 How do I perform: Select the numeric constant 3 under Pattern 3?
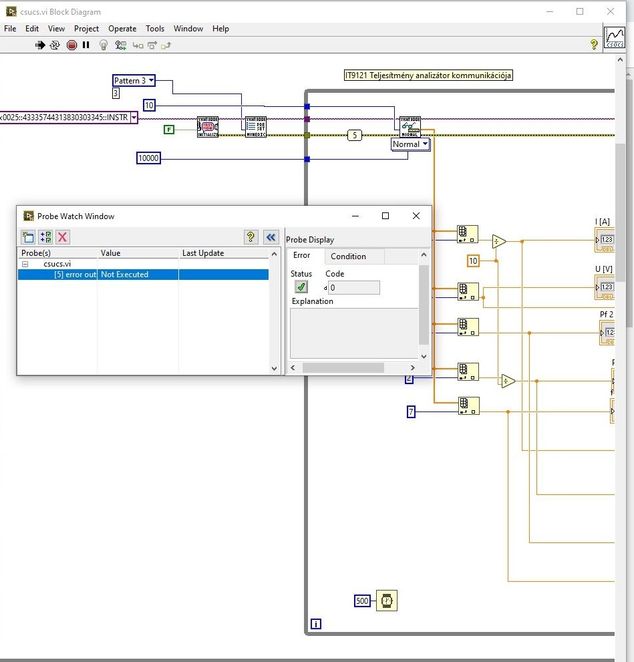(116, 93)
